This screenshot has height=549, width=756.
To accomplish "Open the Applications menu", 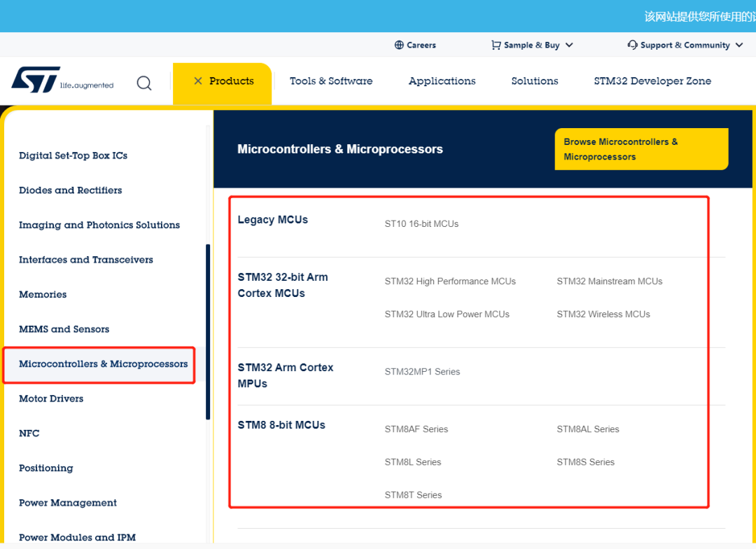I will pyautogui.click(x=442, y=81).
